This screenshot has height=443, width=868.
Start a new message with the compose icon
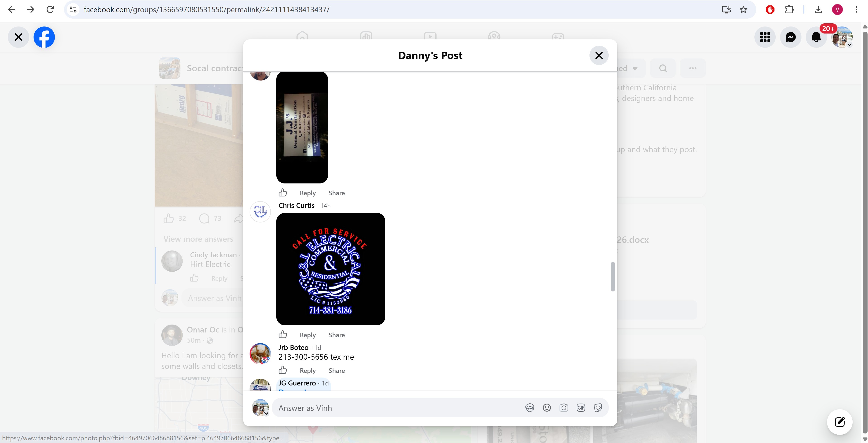pos(840,422)
